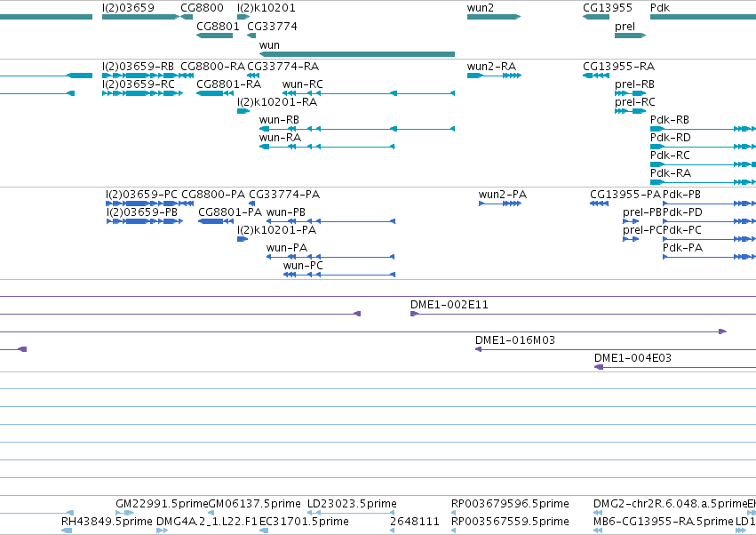Select the l(2)k10201 gene label
756x535 pixels.
point(267,8)
